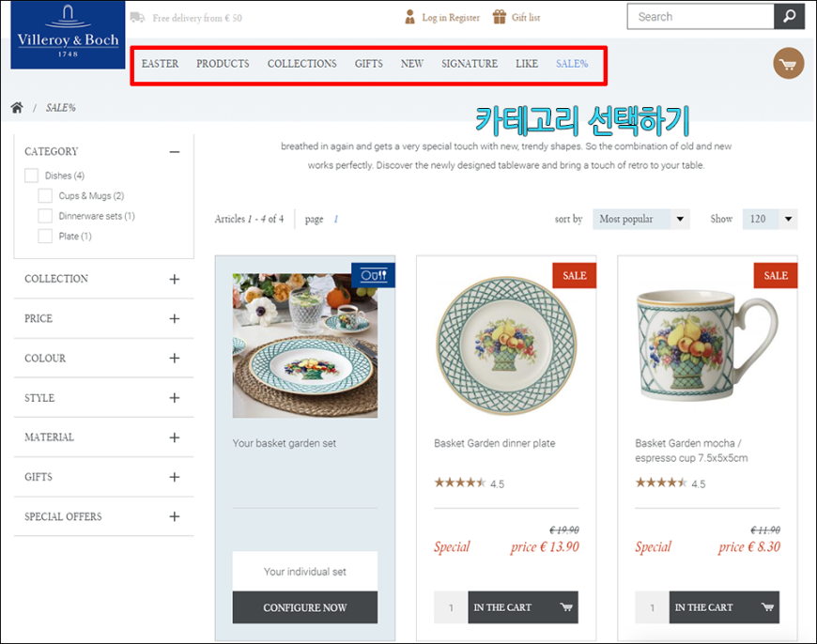Open the round shopping cart icon

pyautogui.click(x=788, y=64)
